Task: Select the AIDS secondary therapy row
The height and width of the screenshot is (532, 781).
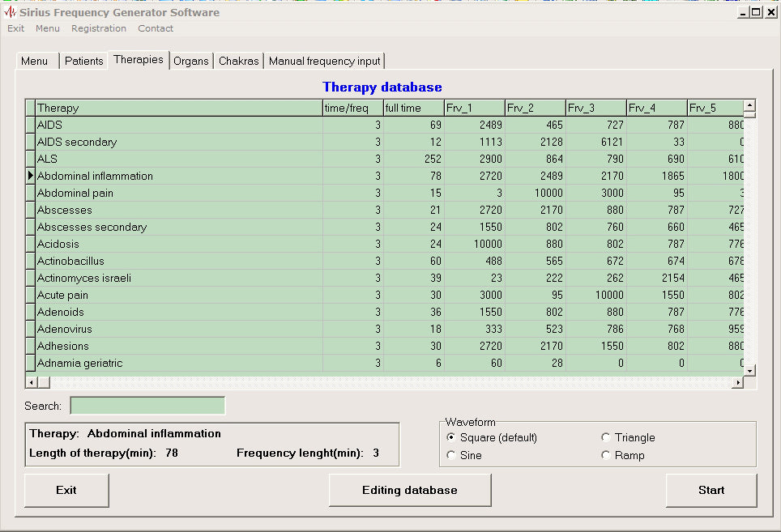Action: pyautogui.click(x=385, y=142)
